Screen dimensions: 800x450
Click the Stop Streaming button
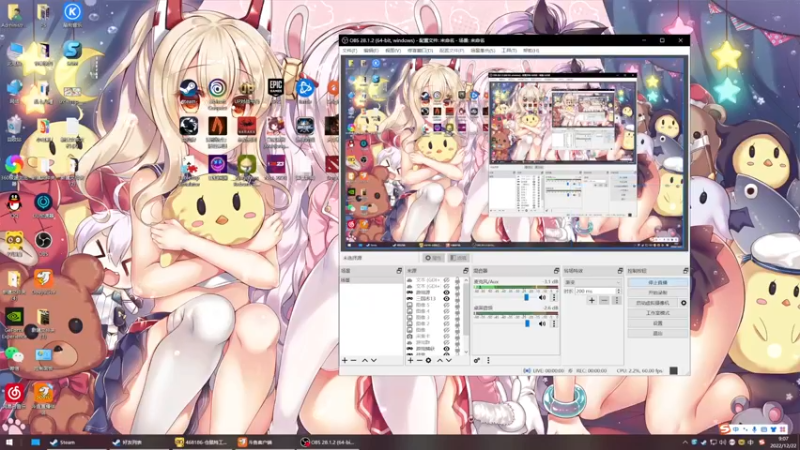(x=657, y=283)
